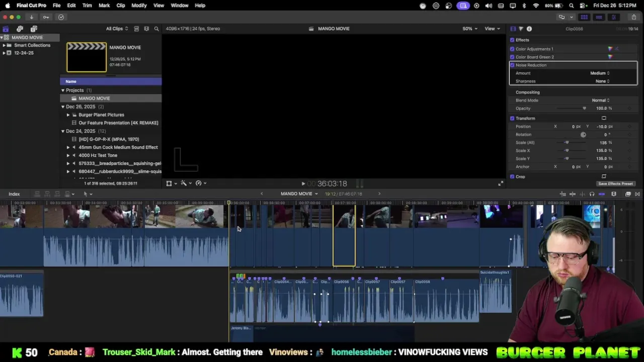Viewport: 644px width, 362px height.
Task: Toggle filmstrip and list view icon
Action: [x=136, y=29]
